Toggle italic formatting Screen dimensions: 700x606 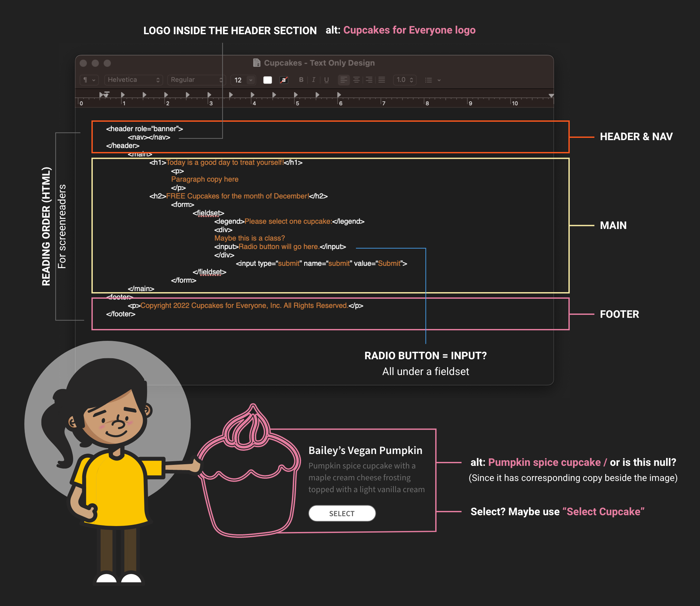pos(314,80)
